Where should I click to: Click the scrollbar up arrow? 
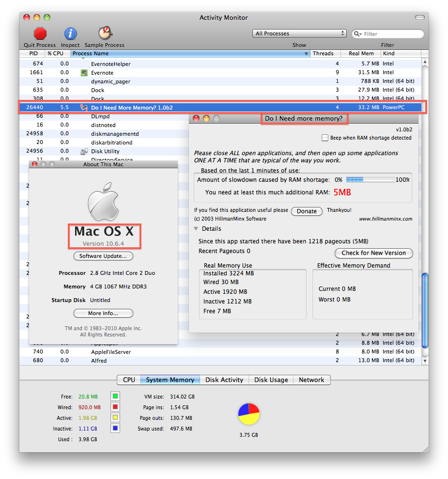point(425,62)
